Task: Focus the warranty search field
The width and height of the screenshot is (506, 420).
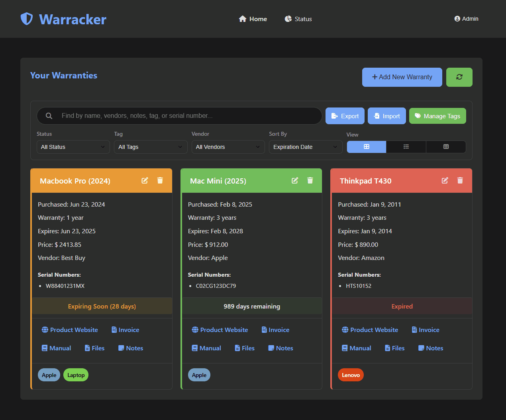Action: click(x=179, y=116)
